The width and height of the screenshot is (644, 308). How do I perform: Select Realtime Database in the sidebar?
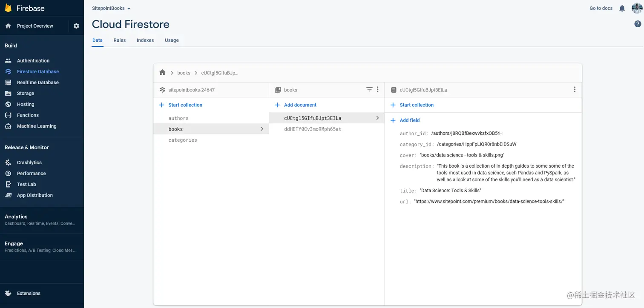[38, 82]
